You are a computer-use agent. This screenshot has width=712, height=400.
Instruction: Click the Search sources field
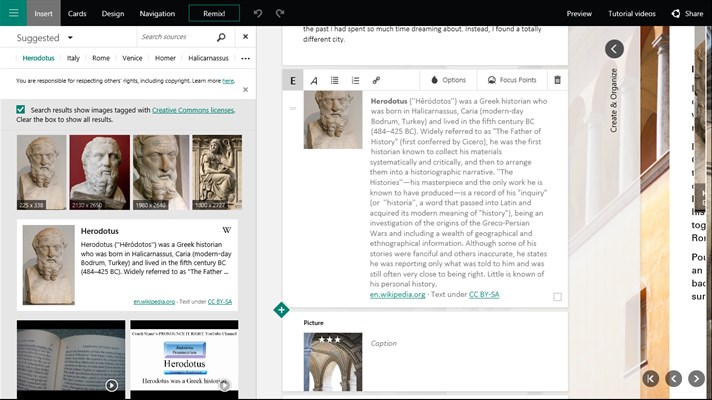pos(176,37)
